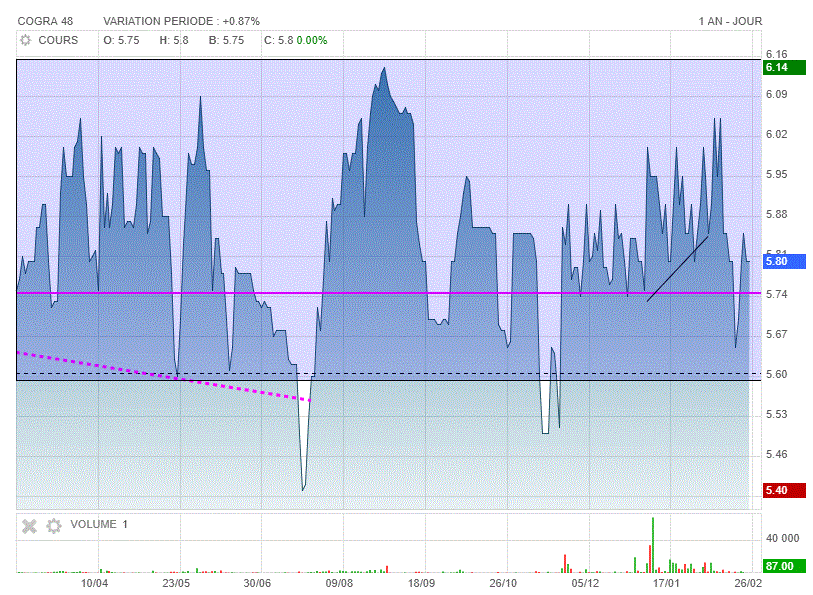Image resolution: width=813 pixels, height=595 pixels.
Task: Click the 26/10 date label
Action: pos(503,583)
